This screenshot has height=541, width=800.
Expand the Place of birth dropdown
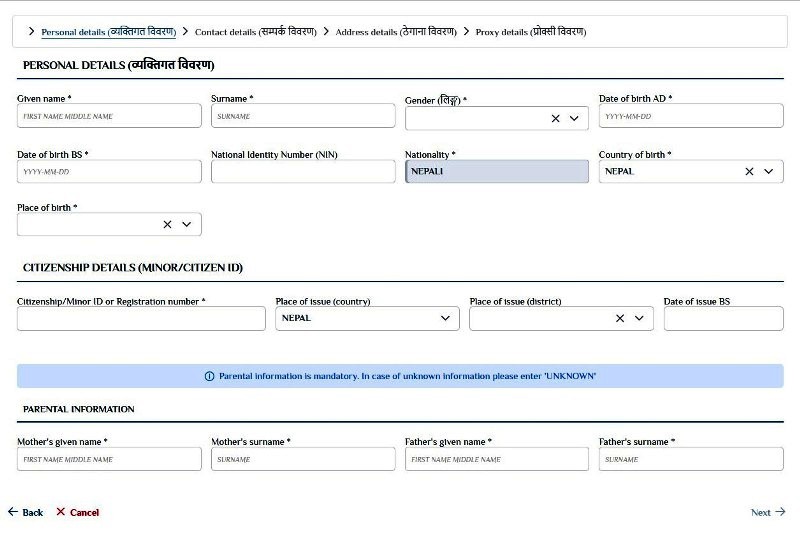click(x=187, y=224)
